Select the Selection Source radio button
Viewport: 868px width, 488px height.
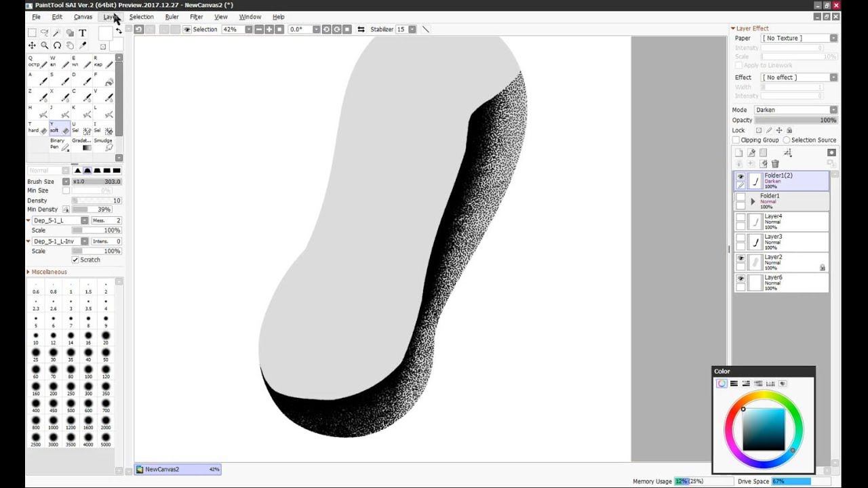point(787,140)
